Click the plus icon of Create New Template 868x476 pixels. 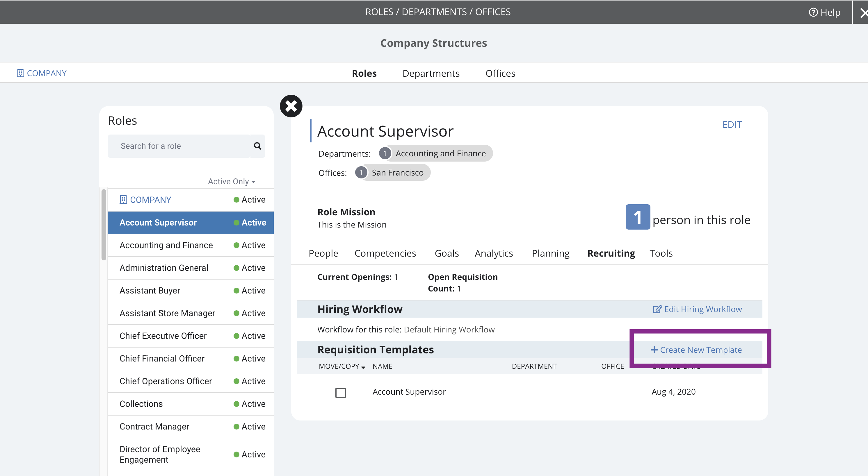654,350
